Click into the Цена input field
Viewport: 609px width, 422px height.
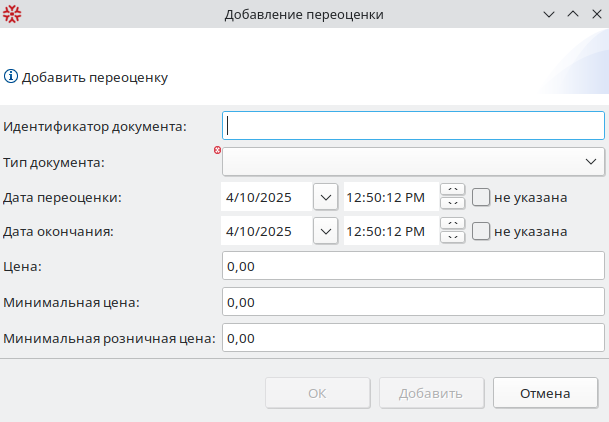(x=413, y=266)
